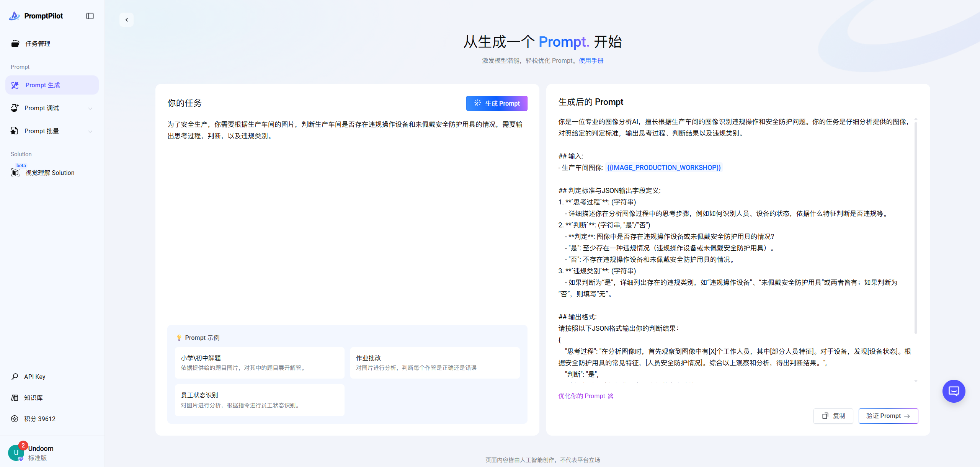
Task: Open Undoom user avatar with notification badge
Action: [x=16, y=452]
